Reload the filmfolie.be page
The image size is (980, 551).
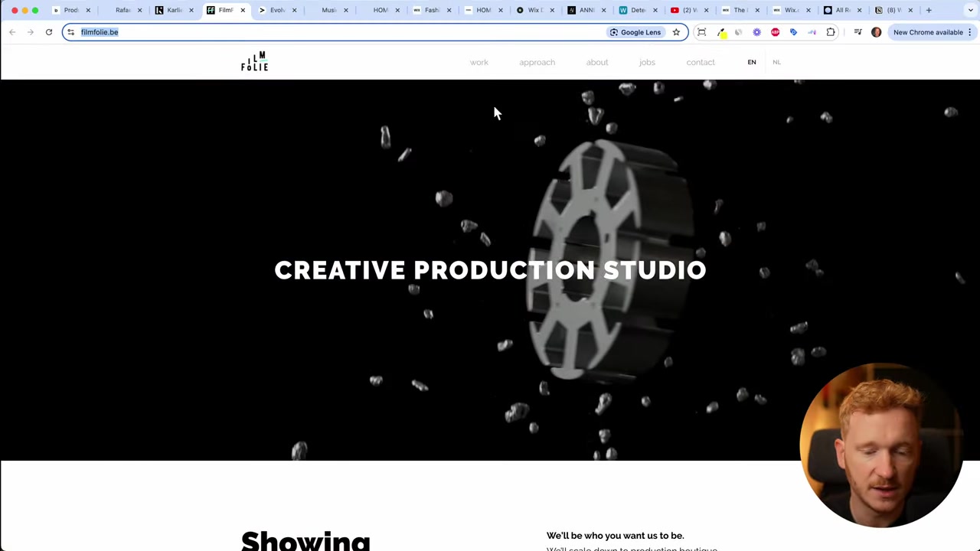tap(48, 32)
